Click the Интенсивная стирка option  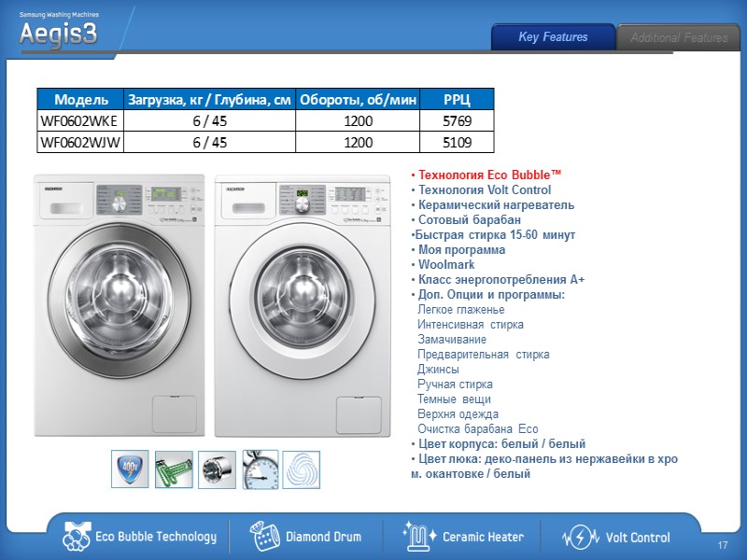coord(471,324)
